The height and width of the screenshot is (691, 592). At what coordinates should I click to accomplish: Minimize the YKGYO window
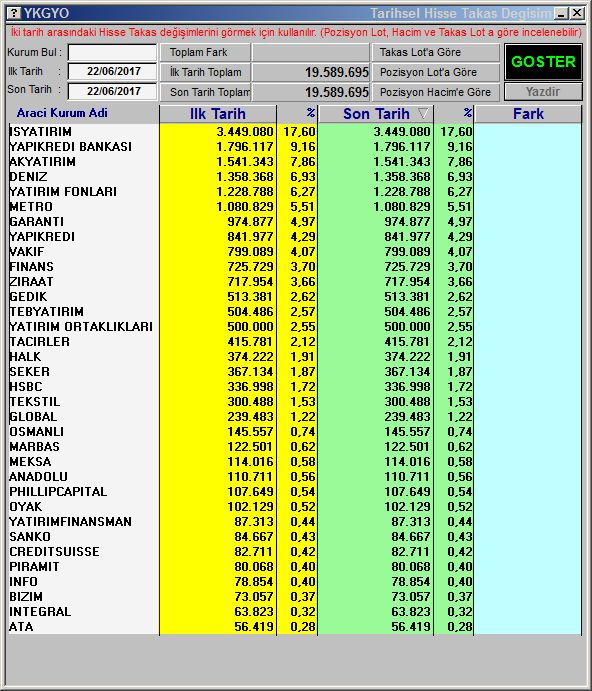click(561, 13)
